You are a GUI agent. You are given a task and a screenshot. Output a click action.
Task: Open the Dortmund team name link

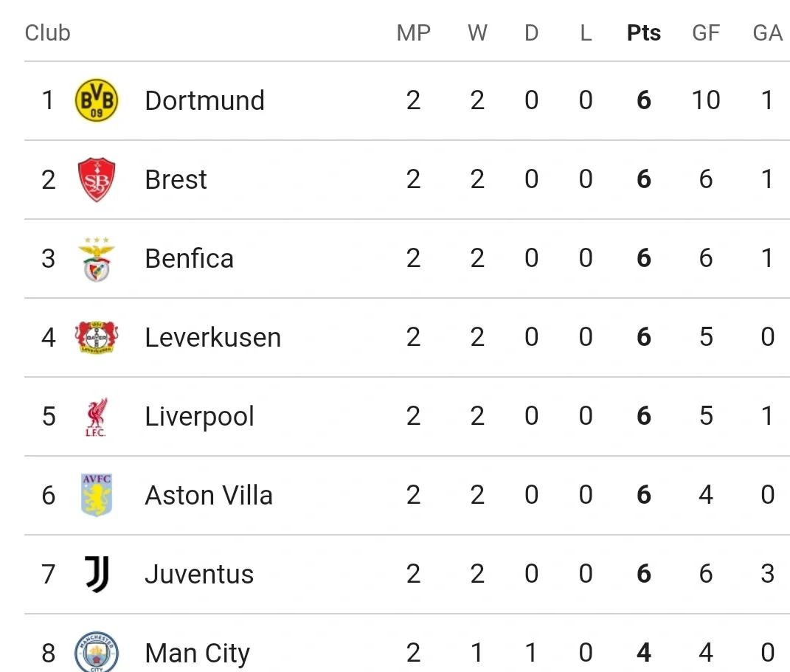(204, 101)
